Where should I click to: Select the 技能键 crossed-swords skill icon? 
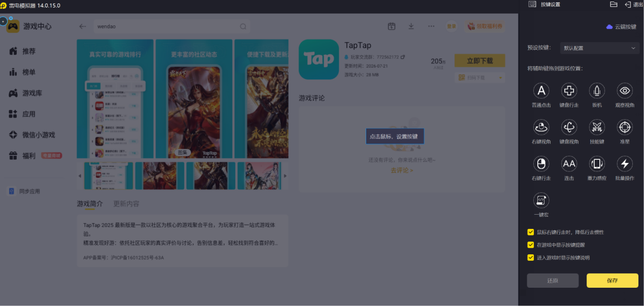click(x=597, y=127)
